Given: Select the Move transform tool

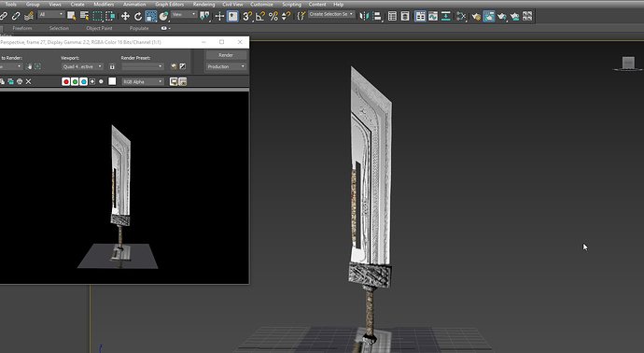Looking at the screenshot, I should [125, 16].
